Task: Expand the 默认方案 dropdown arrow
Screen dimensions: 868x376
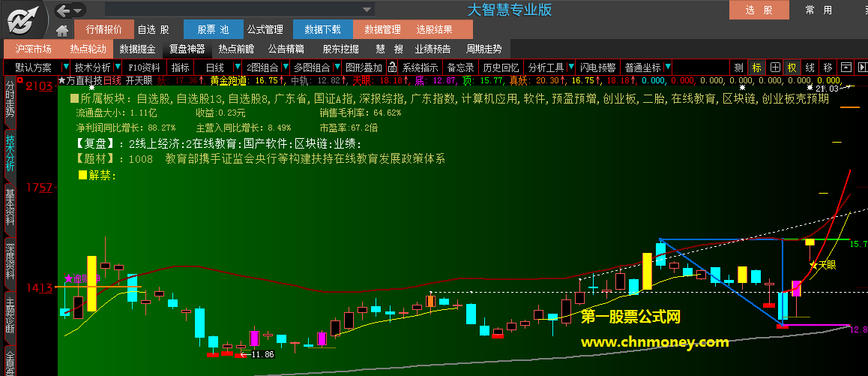Action: pyautogui.click(x=66, y=68)
